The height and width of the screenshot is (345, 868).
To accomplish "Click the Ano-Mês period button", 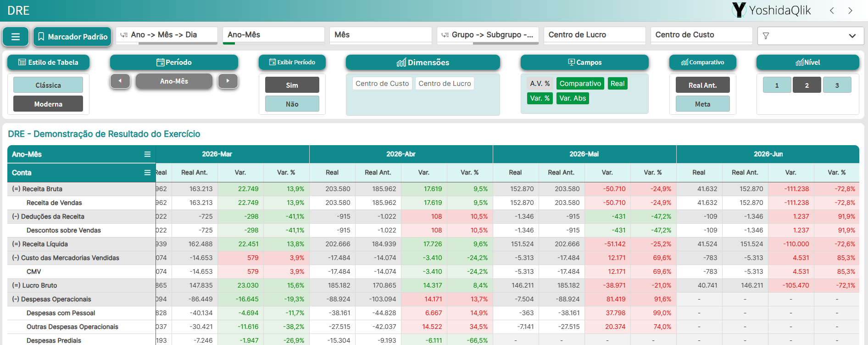I will [x=174, y=81].
